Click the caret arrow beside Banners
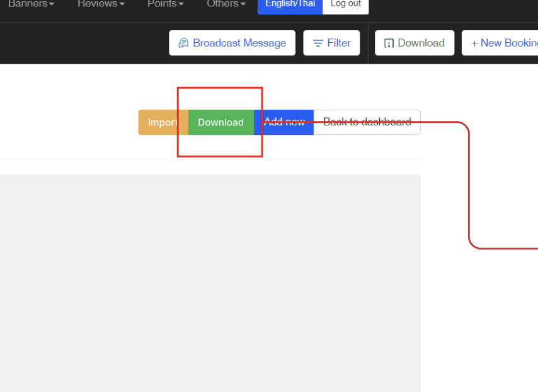538x392 pixels. tap(52, 4)
